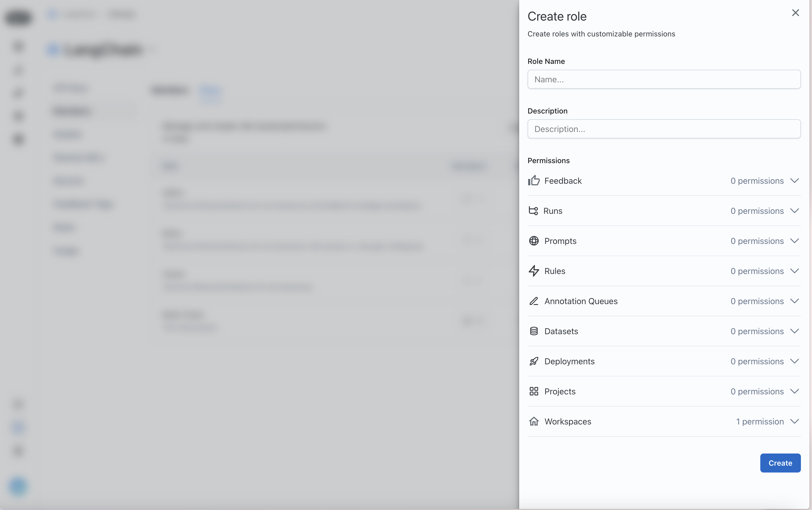
Task: Click the Runs icon in permissions
Action: coord(533,211)
